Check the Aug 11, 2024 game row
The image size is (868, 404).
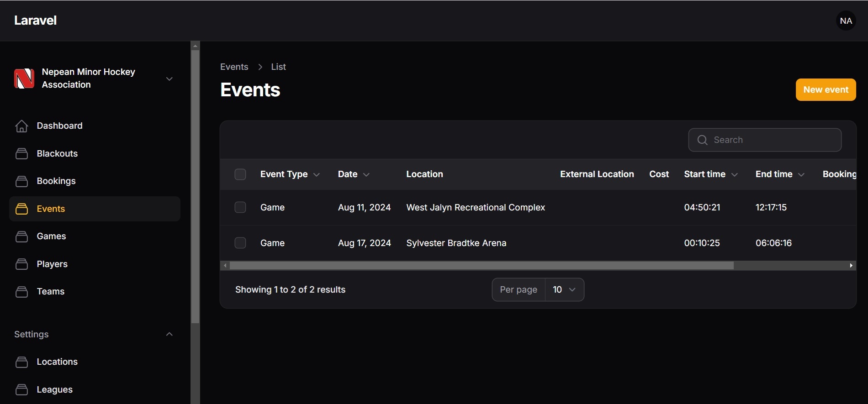coord(240,207)
